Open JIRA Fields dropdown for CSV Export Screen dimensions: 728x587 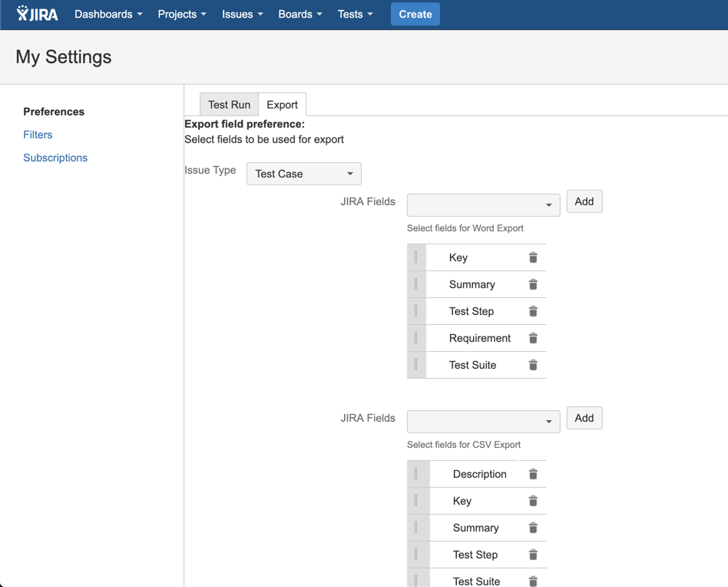483,421
